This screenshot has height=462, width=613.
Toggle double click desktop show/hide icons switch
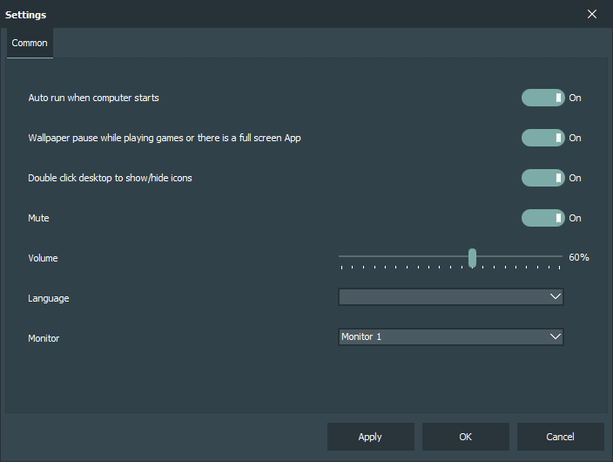tap(543, 178)
